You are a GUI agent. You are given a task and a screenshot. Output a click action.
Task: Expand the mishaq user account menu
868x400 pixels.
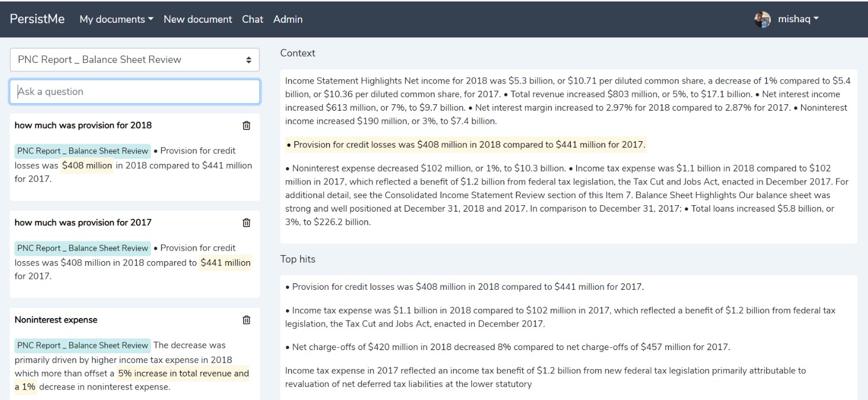click(x=798, y=20)
